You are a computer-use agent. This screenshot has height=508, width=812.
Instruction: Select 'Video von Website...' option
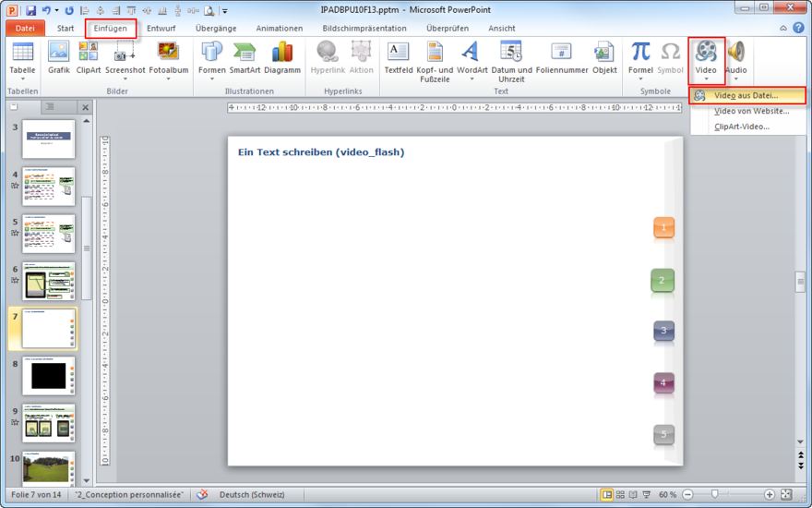point(751,111)
